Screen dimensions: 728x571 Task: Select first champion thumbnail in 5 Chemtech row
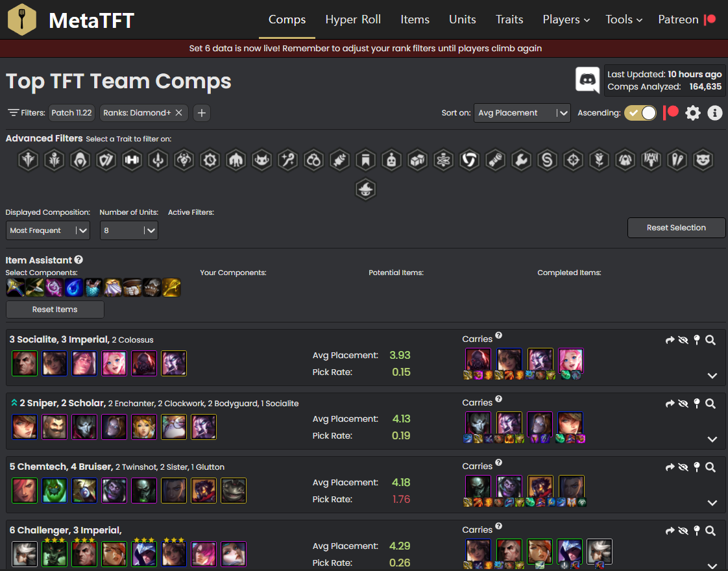click(x=25, y=491)
